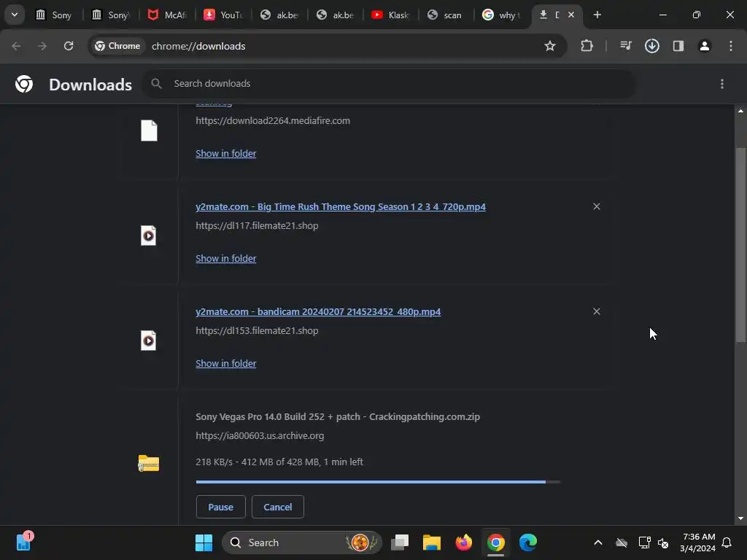
Task: Open the taskbar widgets icon with badge
Action: tap(24, 542)
